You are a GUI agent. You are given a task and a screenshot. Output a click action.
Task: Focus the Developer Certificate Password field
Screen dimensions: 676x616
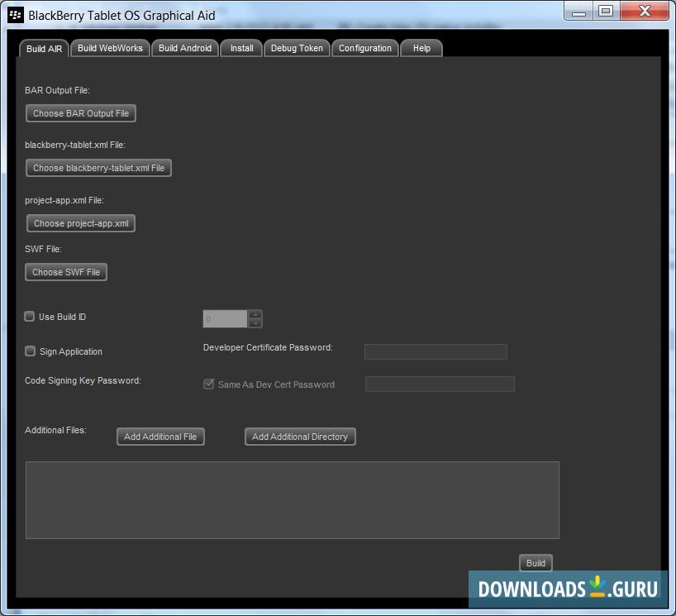click(x=436, y=351)
